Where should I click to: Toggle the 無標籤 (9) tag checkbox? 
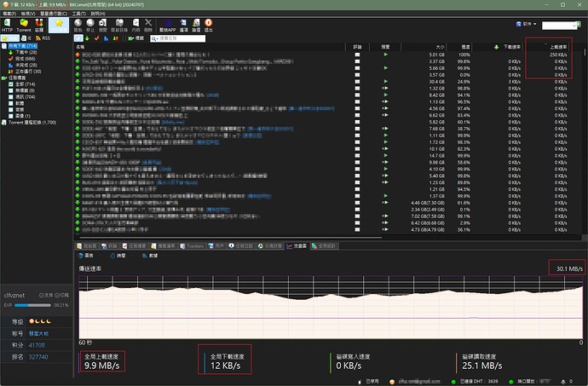tap(11, 90)
